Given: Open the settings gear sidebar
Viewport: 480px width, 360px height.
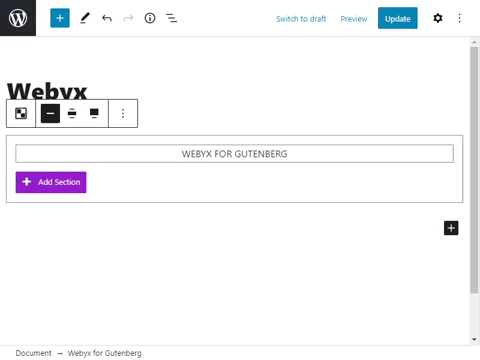Looking at the screenshot, I should click(438, 18).
